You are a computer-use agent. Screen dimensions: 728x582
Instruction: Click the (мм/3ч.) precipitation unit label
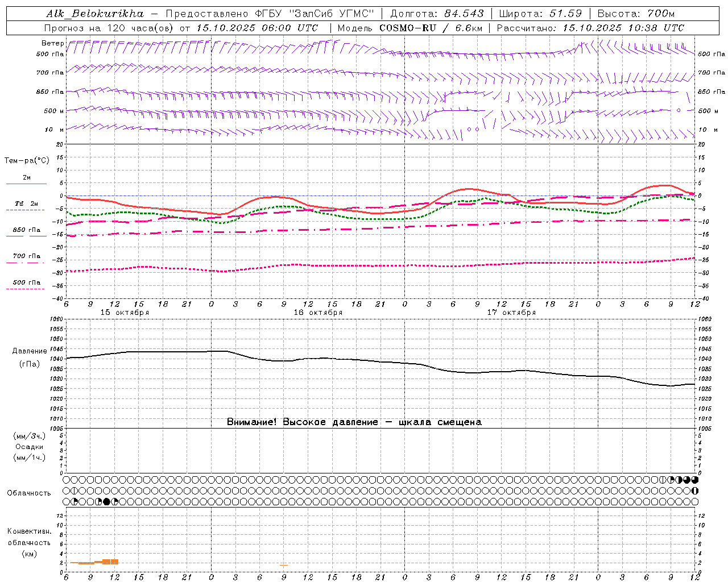click(x=30, y=436)
